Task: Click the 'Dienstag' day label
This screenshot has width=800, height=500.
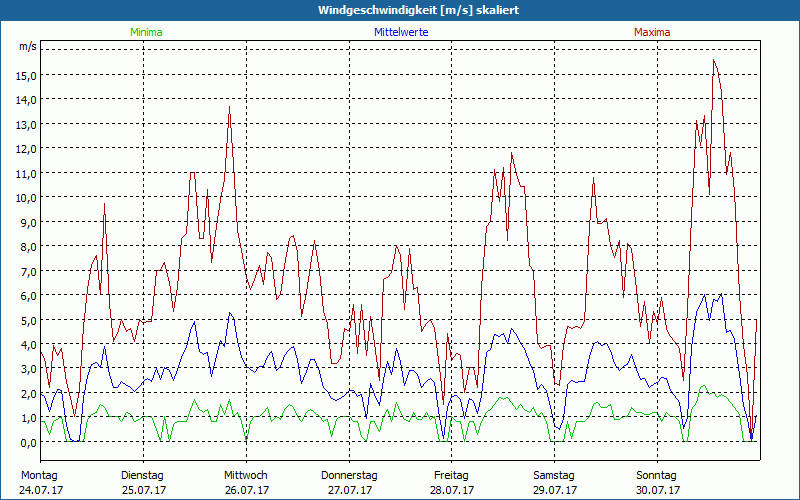Action: pos(142,476)
